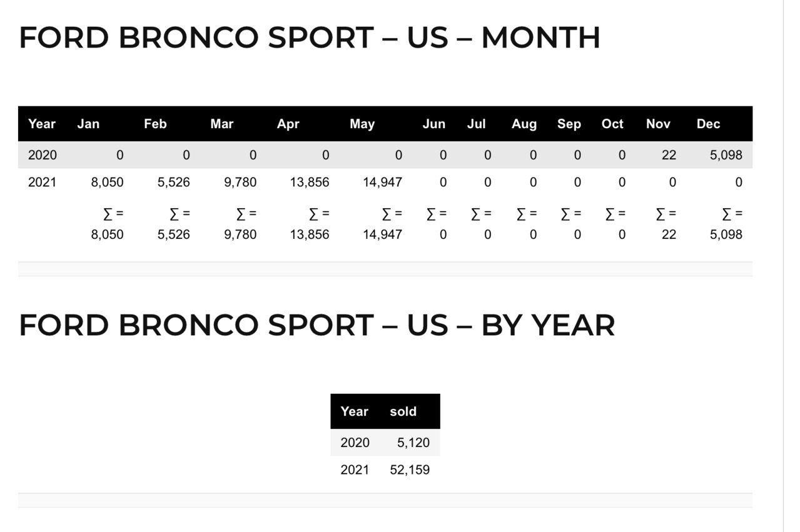
Task: Click the Ford Bronco Sport US Month heading
Action: [x=310, y=38]
